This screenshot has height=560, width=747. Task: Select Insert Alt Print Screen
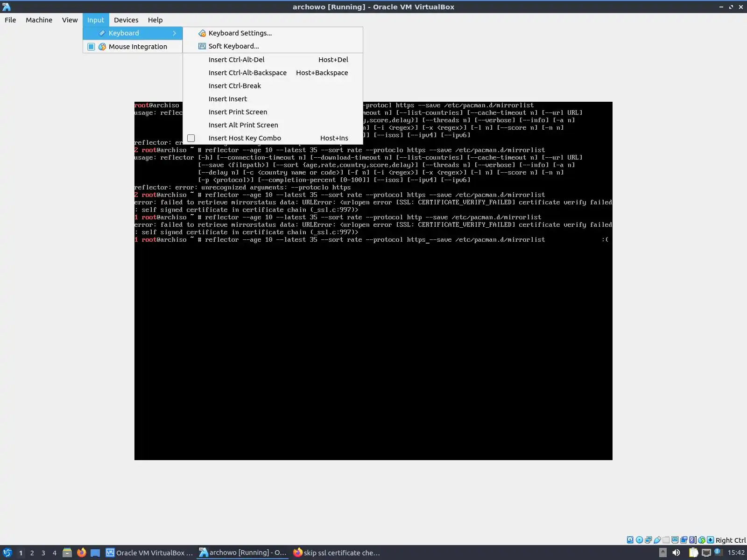(273, 125)
